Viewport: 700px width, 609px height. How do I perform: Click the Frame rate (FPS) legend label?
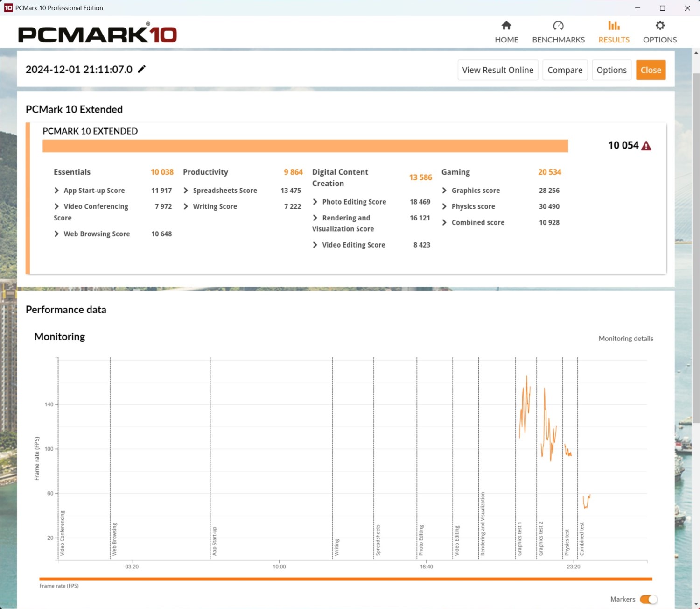[59, 586]
